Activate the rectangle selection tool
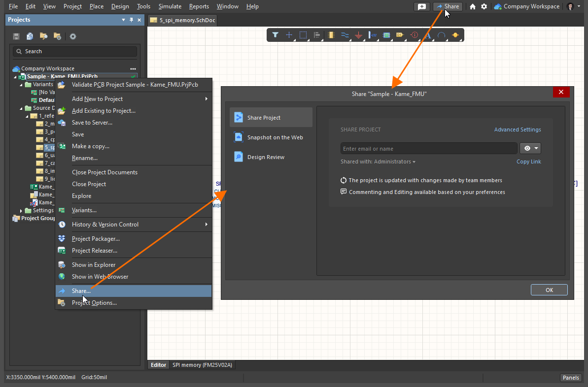The width and height of the screenshot is (588, 387). click(303, 35)
